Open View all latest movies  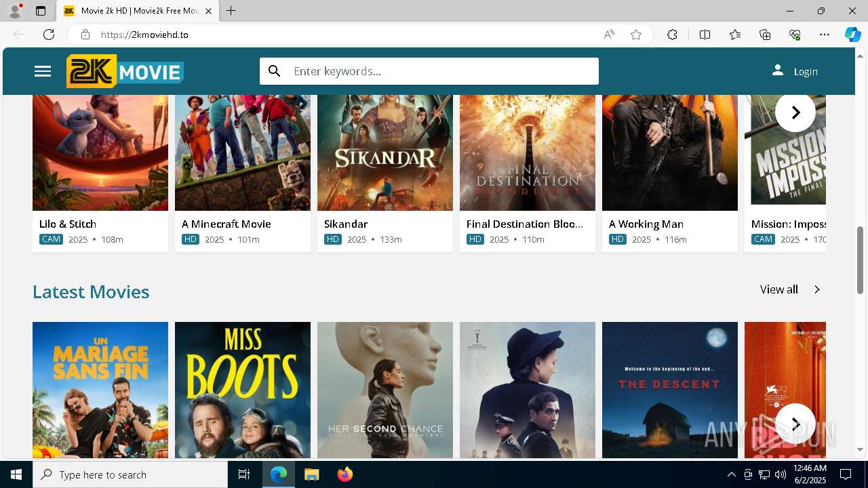779,289
